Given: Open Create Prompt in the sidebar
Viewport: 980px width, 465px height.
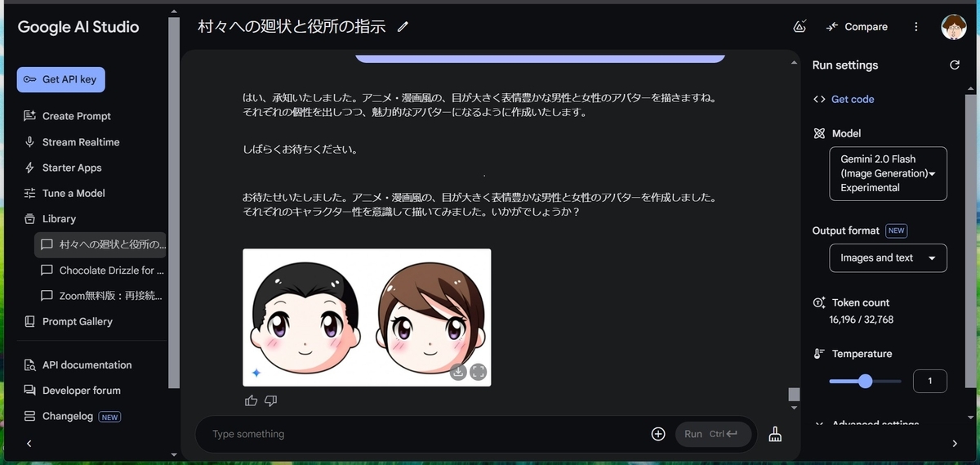Looking at the screenshot, I should pos(68,116).
